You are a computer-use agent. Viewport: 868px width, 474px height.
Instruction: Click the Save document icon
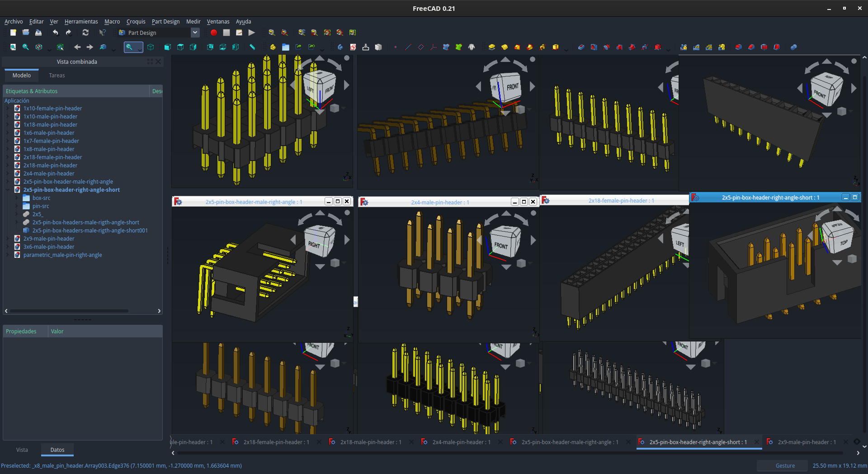(38, 33)
